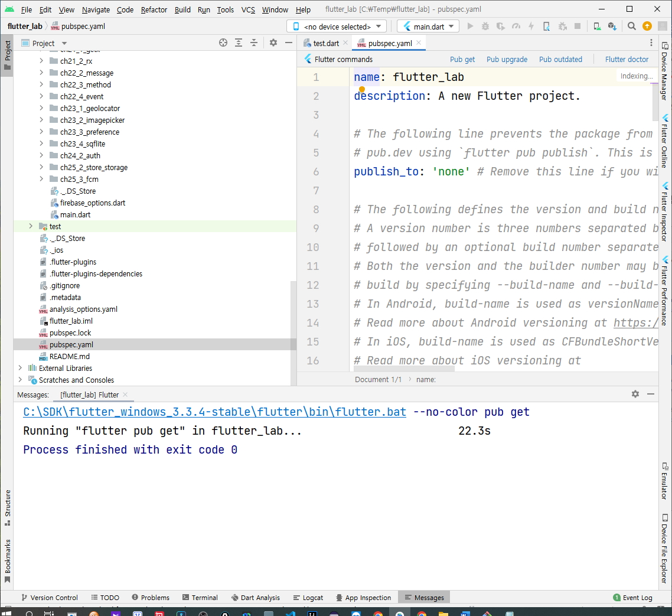
Task: Click the Debug bug icon in toolbar
Action: [x=485, y=26]
